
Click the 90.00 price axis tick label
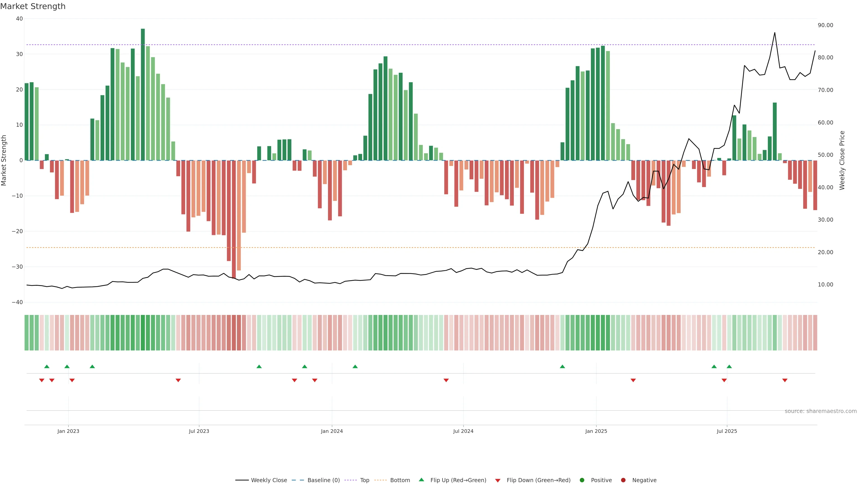click(825, 25)
